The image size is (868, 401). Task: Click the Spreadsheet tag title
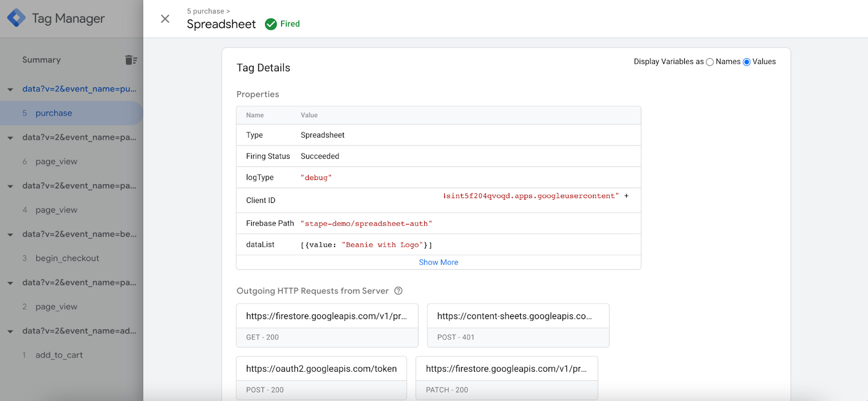(221, 24)
